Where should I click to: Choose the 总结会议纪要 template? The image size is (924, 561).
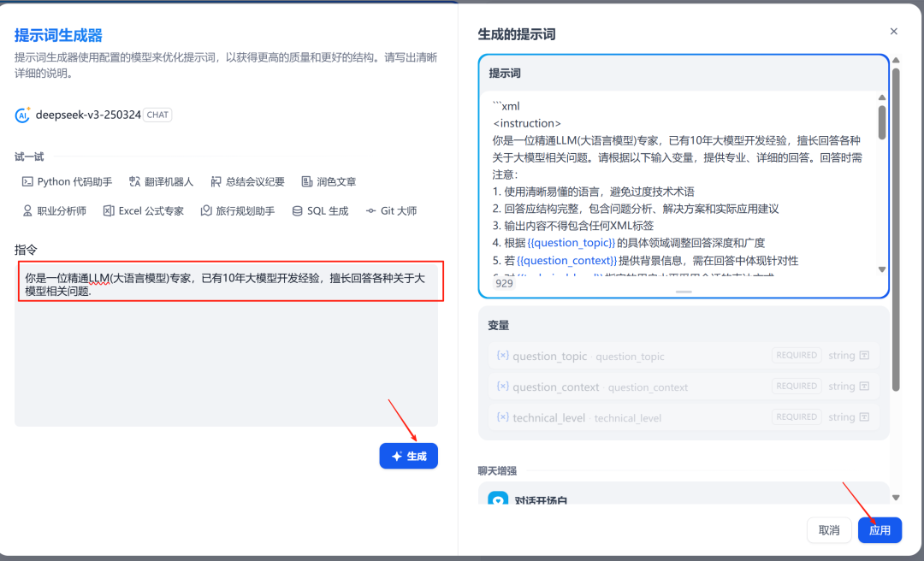[x=247, y=181]
